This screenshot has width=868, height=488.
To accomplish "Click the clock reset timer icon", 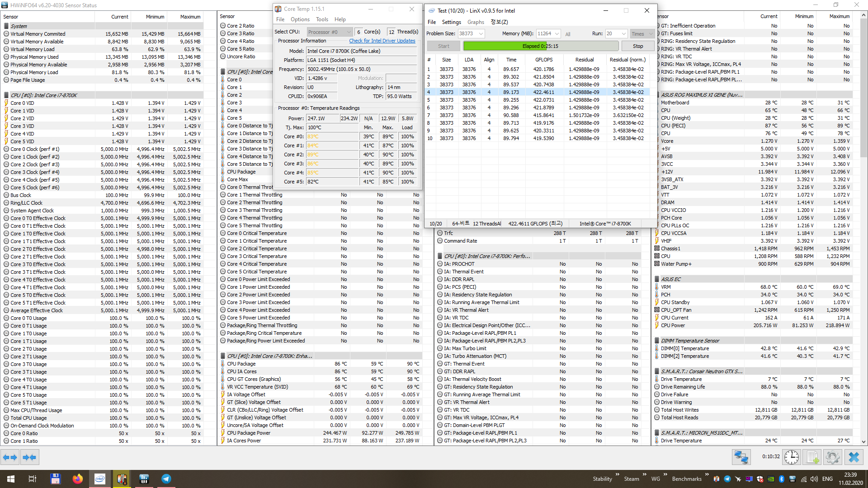I will tap(791, 457).
